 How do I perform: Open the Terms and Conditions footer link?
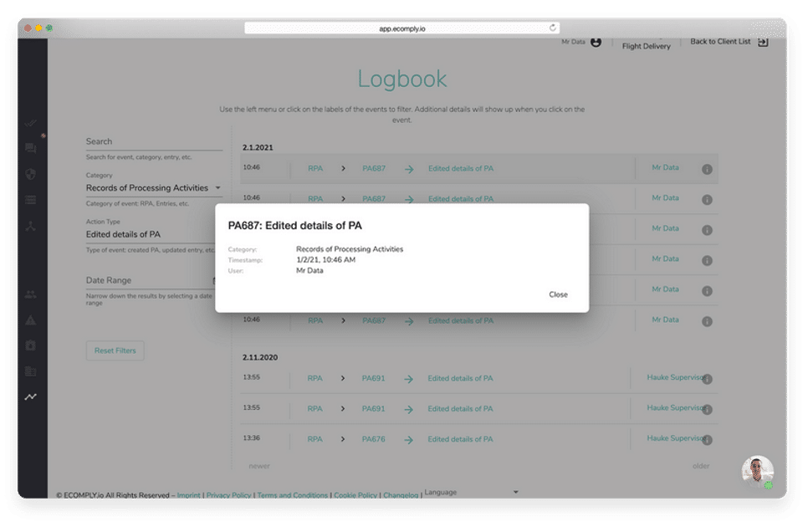coord(293,495)
